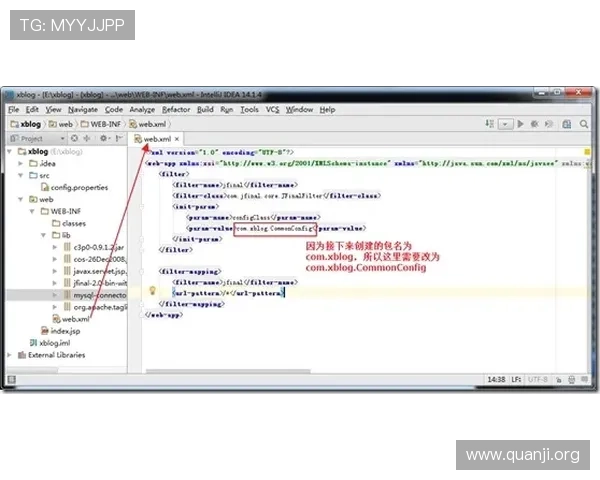Click the yellow intention lightbulb in editor
Viewport: 600px width, 480px height.
point(153,291)
